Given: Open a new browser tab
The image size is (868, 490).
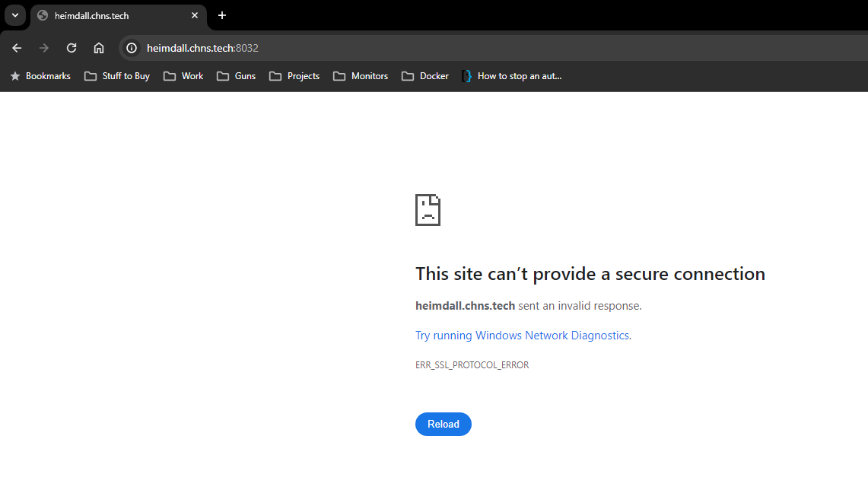Looking at the screenshot, I should (221, 15).
